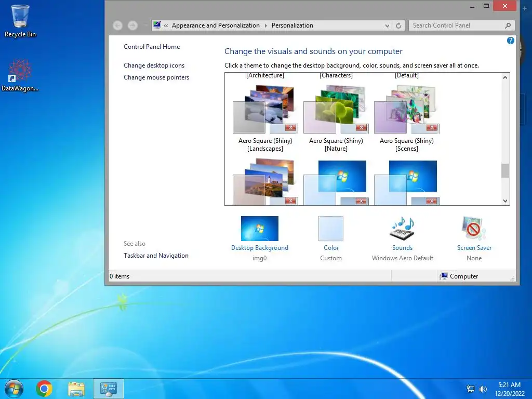Click the theme list scroll up arrow
Viewport: 532px width, 399px height.
[505, 77]
